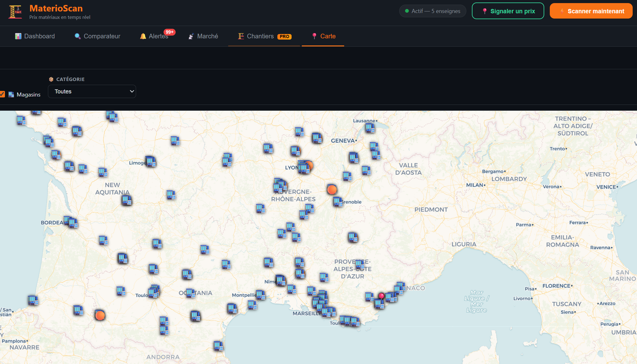This screenshot has width=637, height=364.
Task: Go to the Marché tab
Action: point(203,36)
